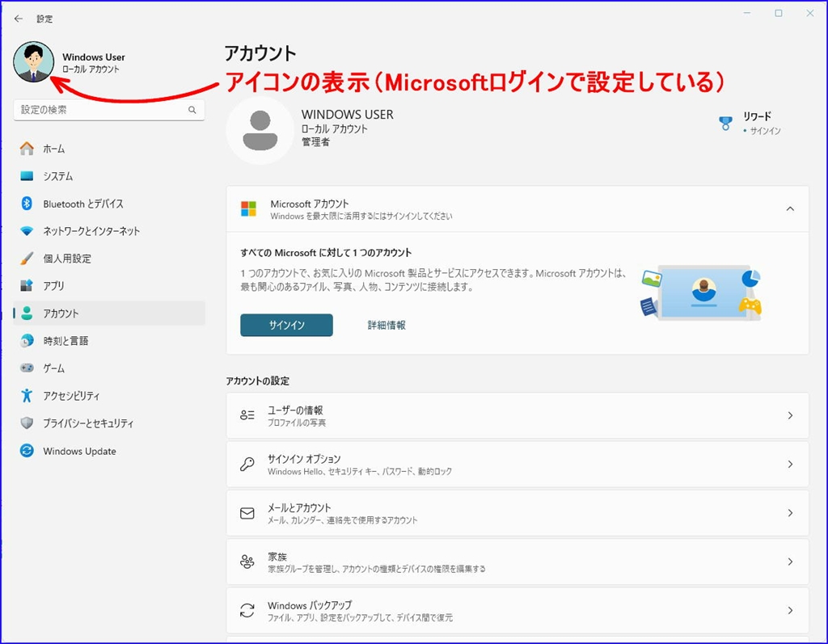Select プライバシーとセキュリティ in the sidebar
Viewport: 828px width, 644px height.
click(109, 423)
